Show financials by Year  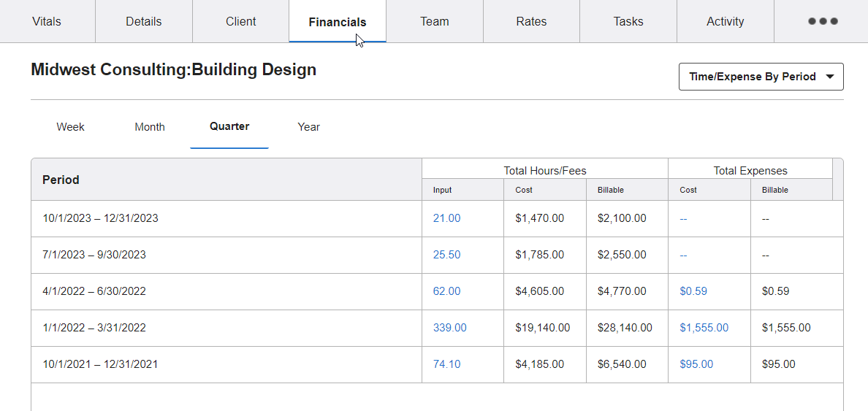308,127
